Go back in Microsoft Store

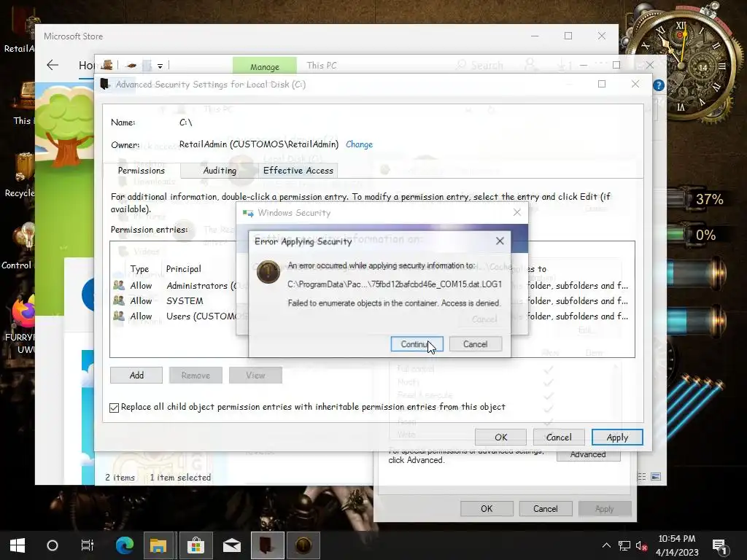(x=53, y=65)
